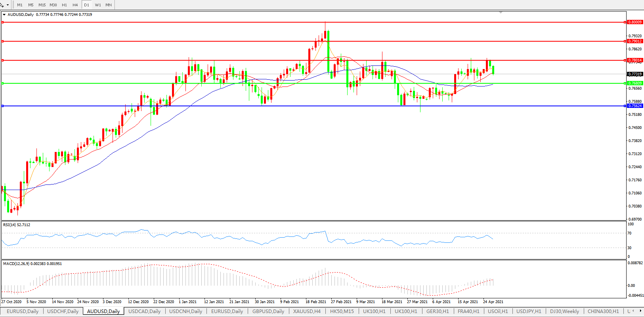Image resolution: width=644 pixels, height=317 pixels.
Task: Click the drawing tool icon at top-left
Action: point(2,5)
